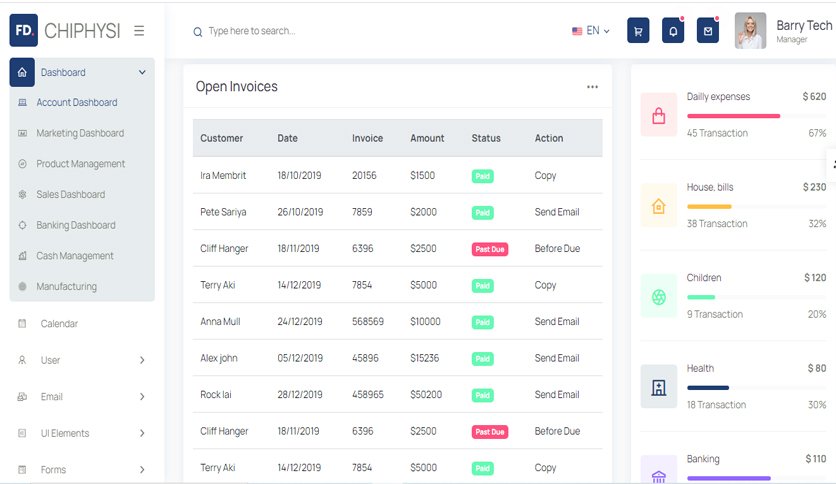Screen dimensions: 836x484
Task: Open Account Dashboard menu item
Action: [x=77, y=102]
